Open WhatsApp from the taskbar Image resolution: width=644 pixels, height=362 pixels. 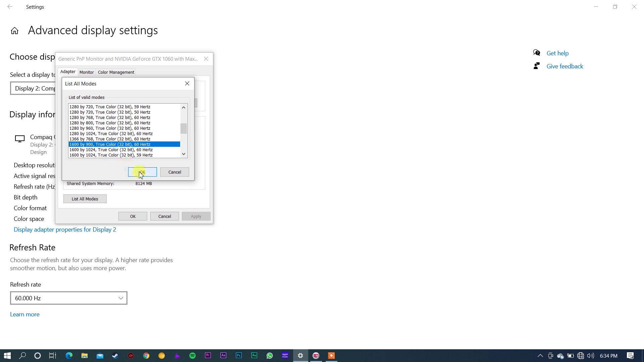point(269,355)
